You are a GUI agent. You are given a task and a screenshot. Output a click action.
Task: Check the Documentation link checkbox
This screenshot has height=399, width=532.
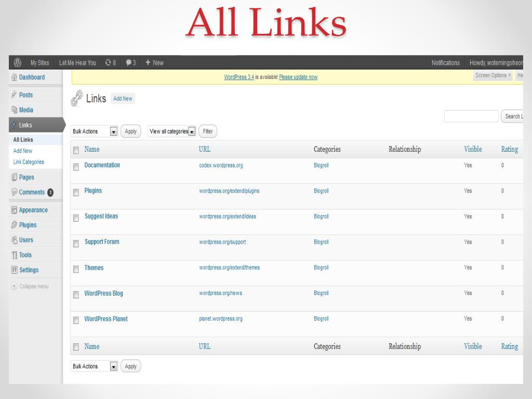(x=76, y=167)
